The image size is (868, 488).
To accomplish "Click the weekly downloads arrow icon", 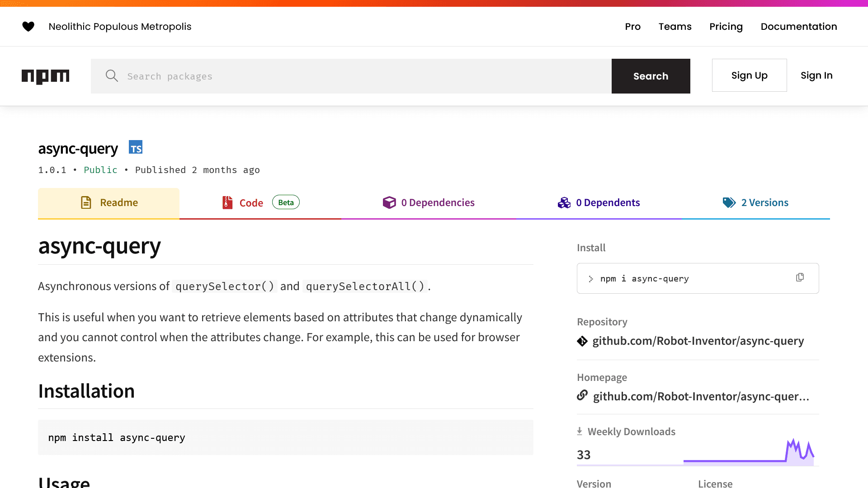I will click(580, 432).
